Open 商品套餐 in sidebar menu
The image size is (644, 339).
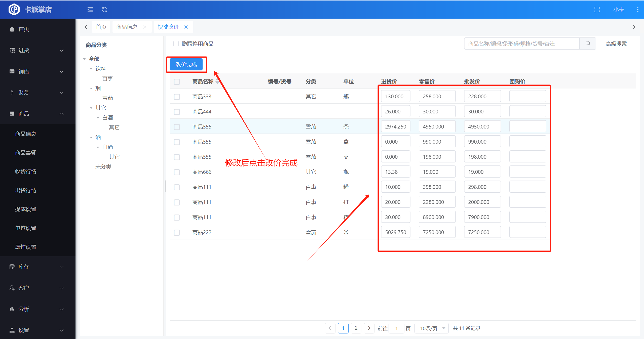[26, 153]
